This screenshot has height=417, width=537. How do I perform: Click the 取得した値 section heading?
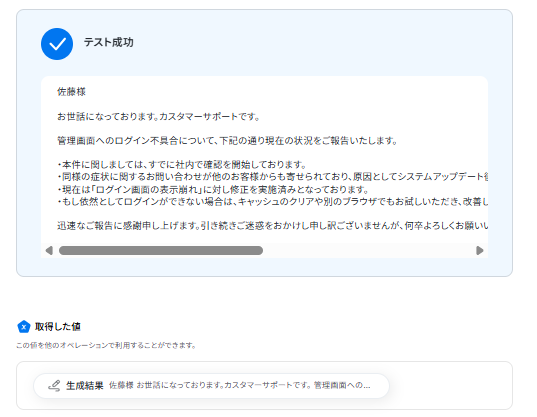[58, 327]
